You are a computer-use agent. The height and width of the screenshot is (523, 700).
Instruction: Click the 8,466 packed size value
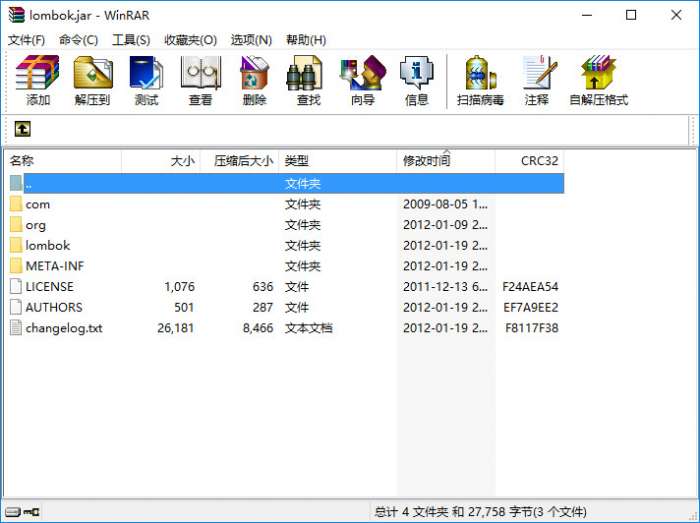pyautogui.click(x=258, y=328)
